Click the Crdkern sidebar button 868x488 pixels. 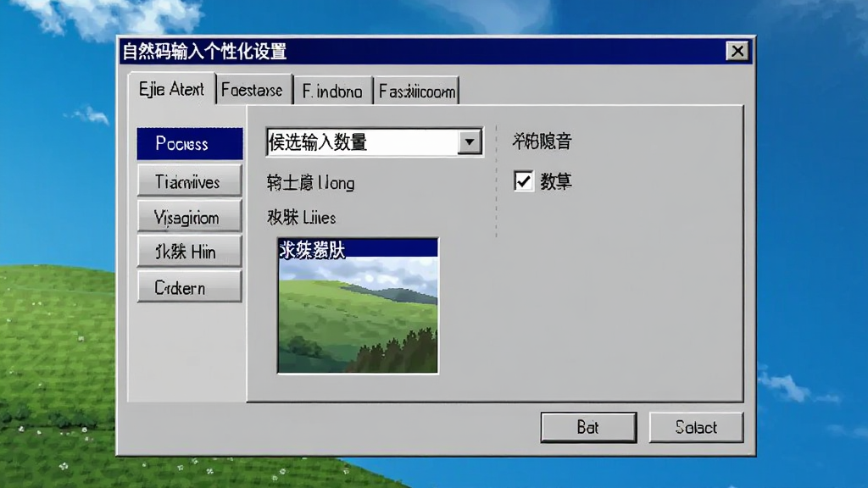pos(189,286)
